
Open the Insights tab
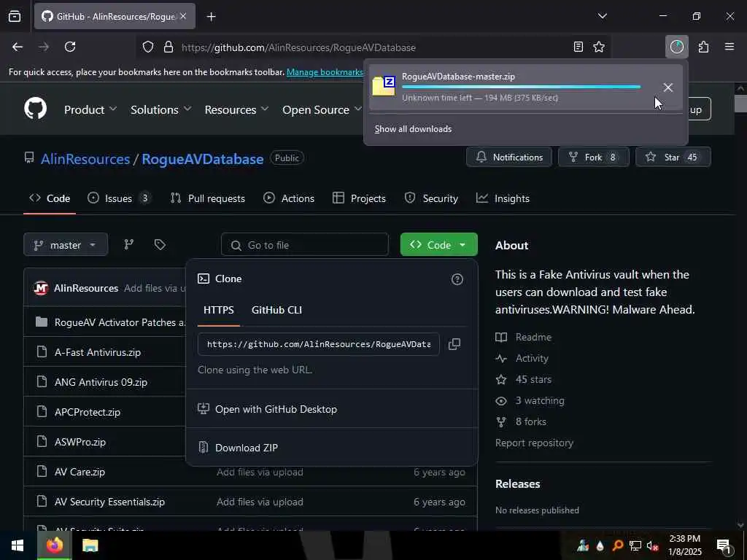tap(503, 198)
